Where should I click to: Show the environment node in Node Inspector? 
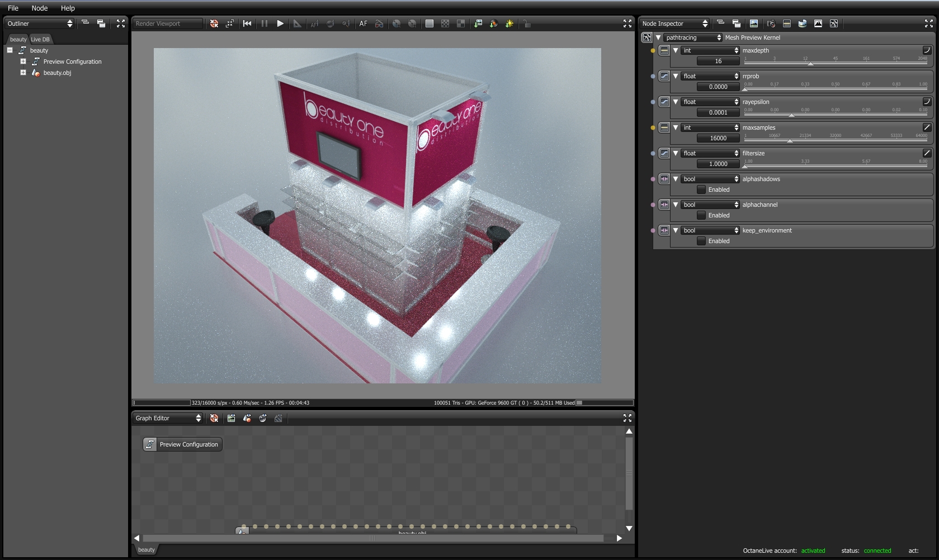pyautogui.click(x=803, y=23)
